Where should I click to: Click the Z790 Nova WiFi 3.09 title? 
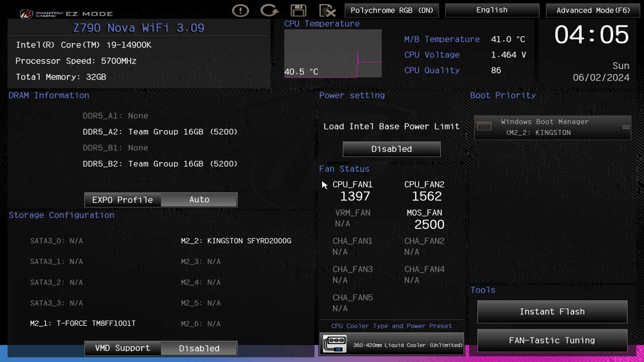pos(138,28)
